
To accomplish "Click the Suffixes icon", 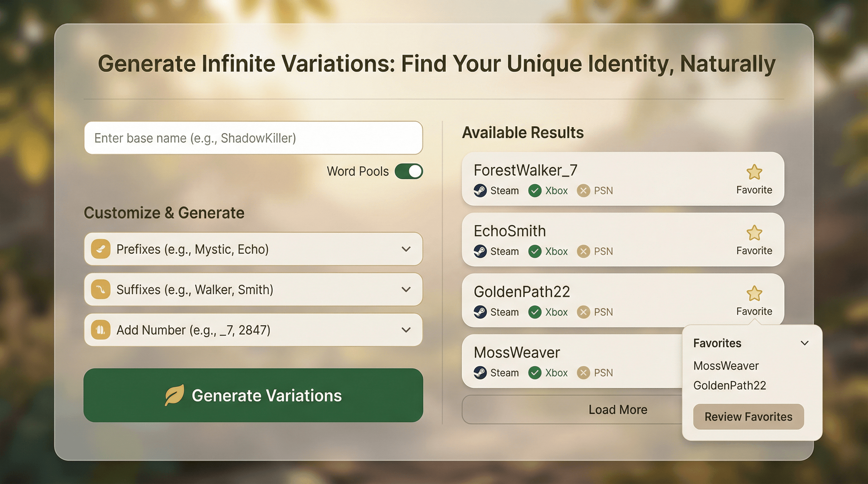I will click(100, 290).
